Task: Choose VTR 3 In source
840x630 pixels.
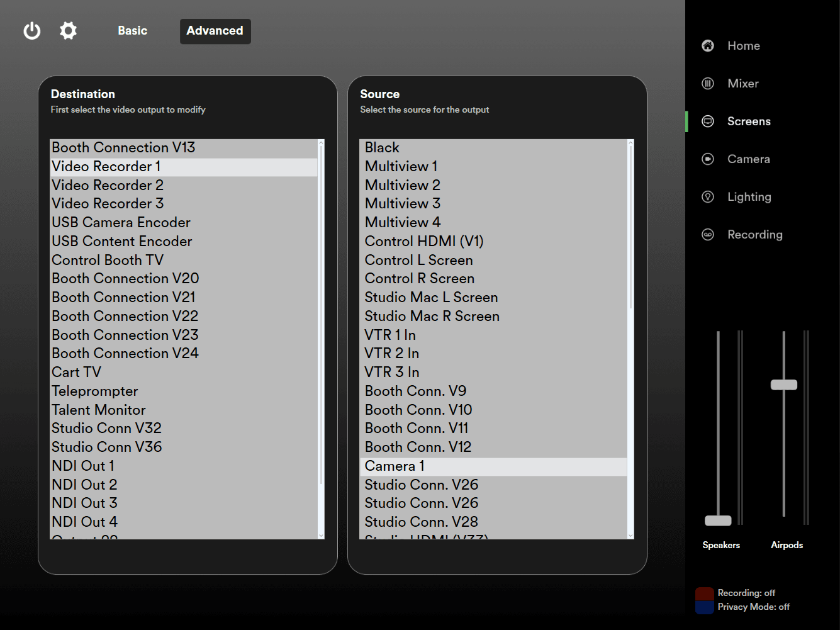Action: click(x=493, y=373)
